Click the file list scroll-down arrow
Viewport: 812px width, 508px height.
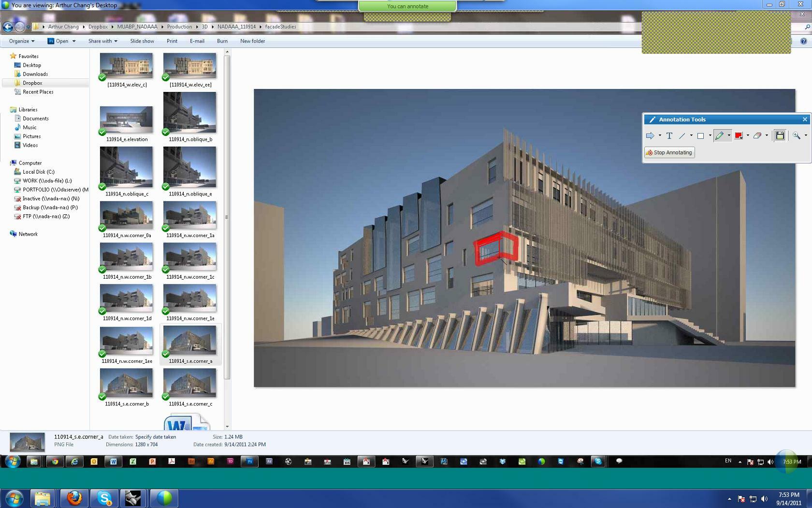[227, 426]
